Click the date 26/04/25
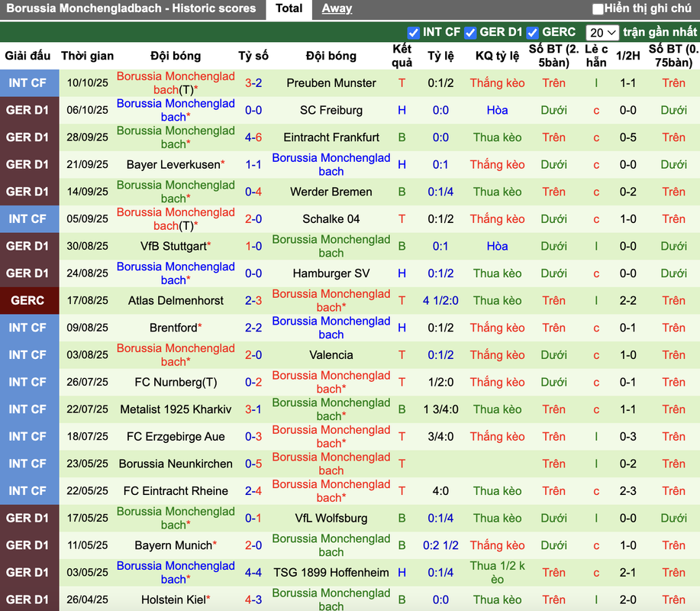The height and width of the screenshot is (611, 700). (x=88, y=600)
